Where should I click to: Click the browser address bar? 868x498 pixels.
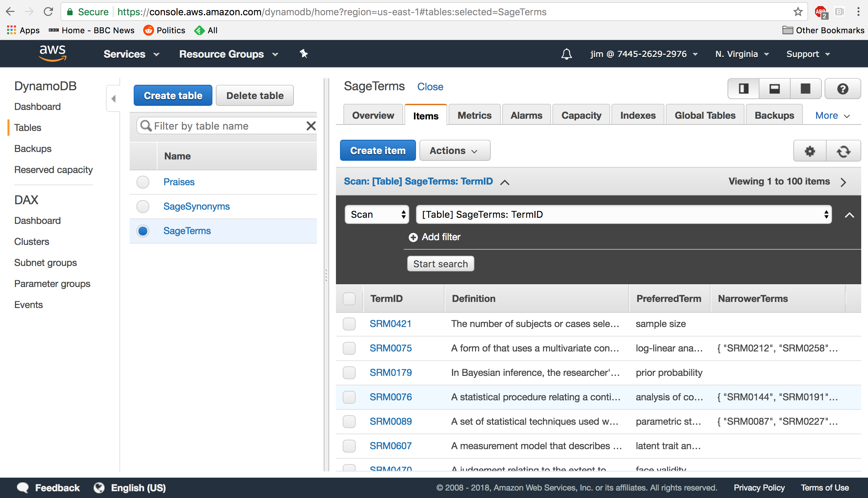(x=434, y=12)
